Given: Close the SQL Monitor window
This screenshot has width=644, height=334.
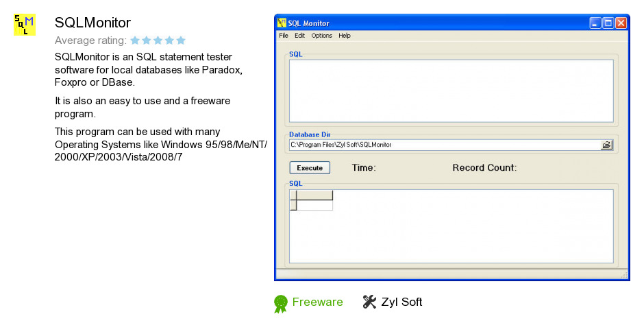Looking at the screenshot, I should [x=621, y=23].
